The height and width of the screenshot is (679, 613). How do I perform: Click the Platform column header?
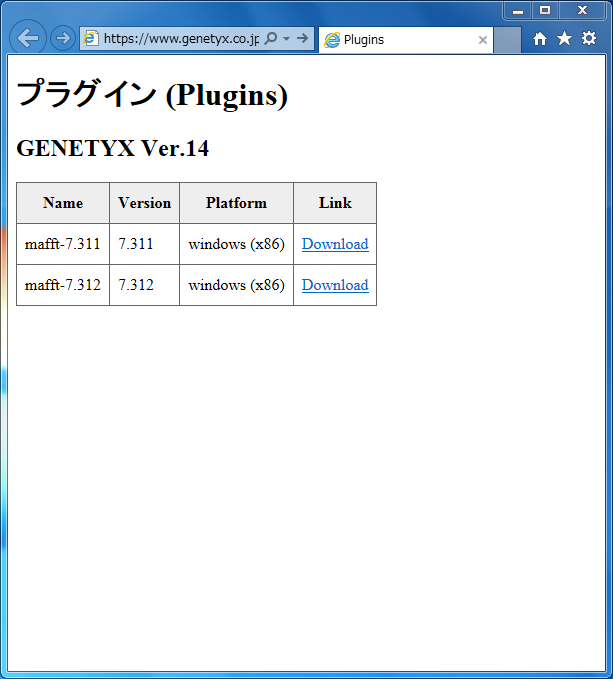tap(236, 203)
